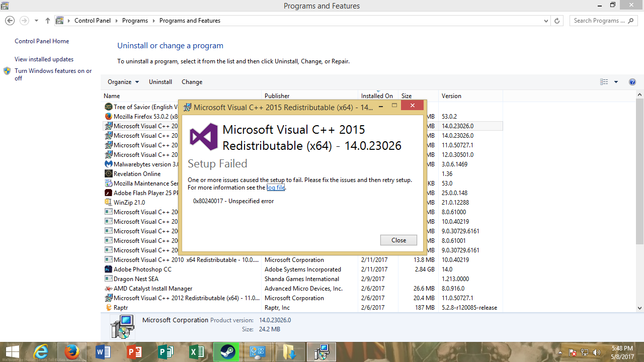644x362 pixels.
Task: Select Adobe Photoshop CC in program list
Action: click(x=142, y=269)
